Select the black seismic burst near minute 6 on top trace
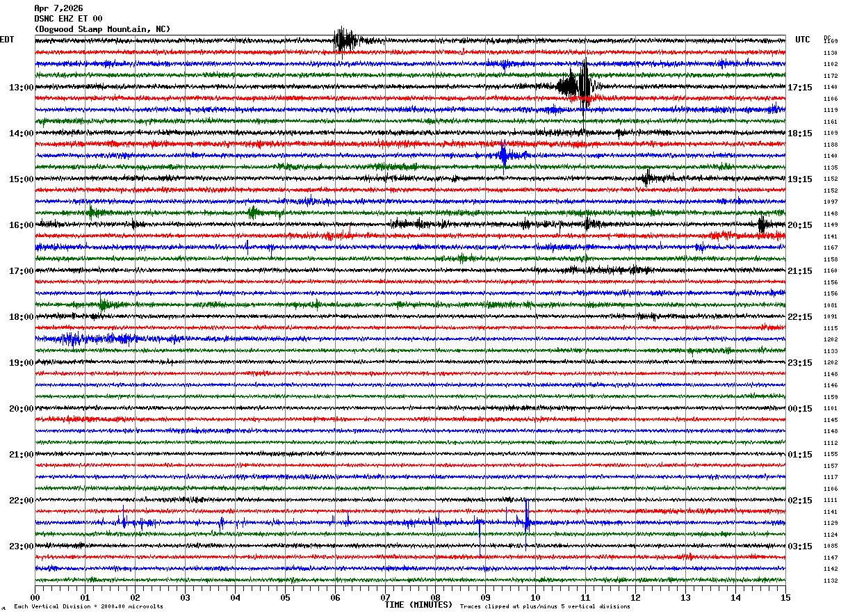The width and height of the screenshot is (841, 616). (x=345, y=40)
